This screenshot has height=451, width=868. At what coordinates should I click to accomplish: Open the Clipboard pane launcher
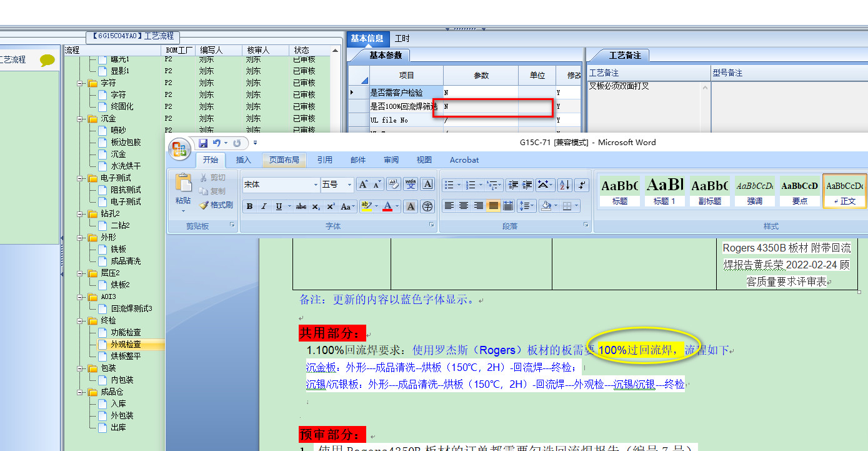pyautogui.click(x=232, y=225)
